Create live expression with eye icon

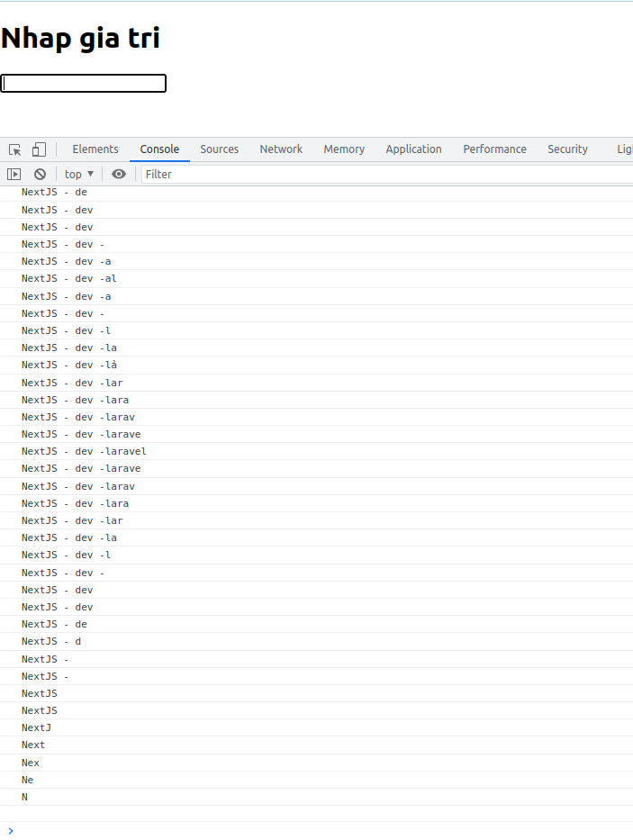point(119,174)
